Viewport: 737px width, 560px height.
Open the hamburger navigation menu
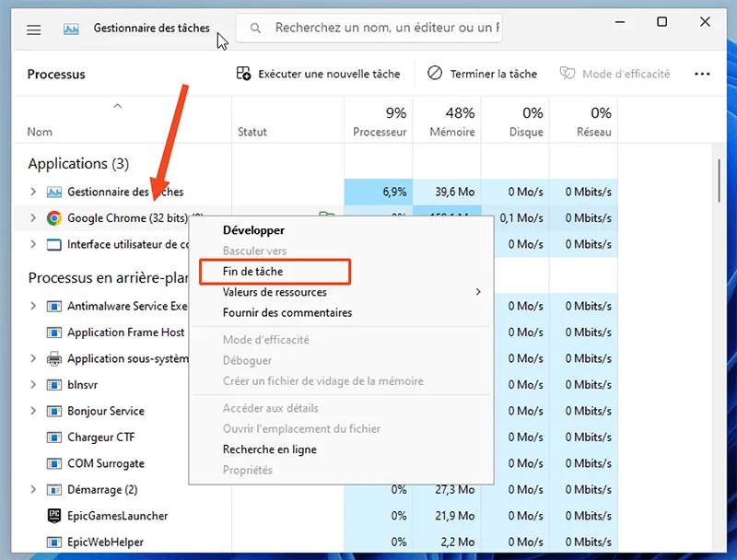(x=34, y=29)
